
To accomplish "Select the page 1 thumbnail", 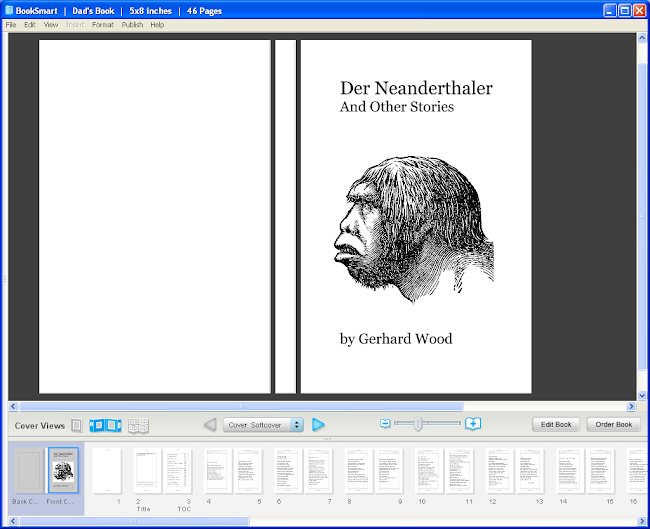I will tap(107, 471).
